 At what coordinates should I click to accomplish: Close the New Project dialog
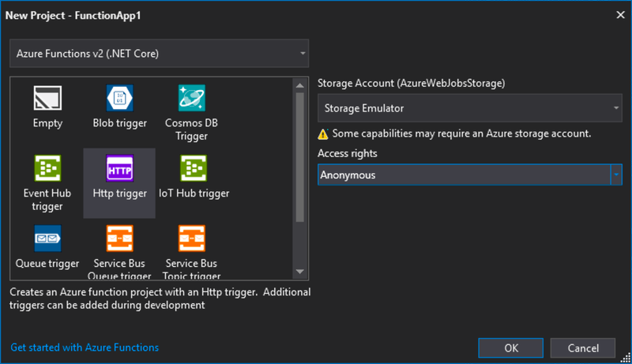tap(620, 15)
